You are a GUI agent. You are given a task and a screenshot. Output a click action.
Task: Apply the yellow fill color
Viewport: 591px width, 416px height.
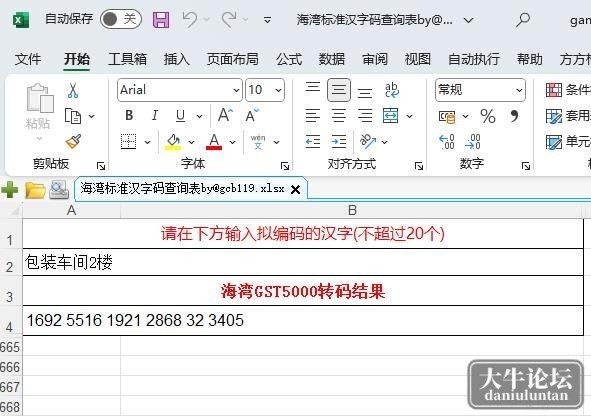(x=173, y=142)
